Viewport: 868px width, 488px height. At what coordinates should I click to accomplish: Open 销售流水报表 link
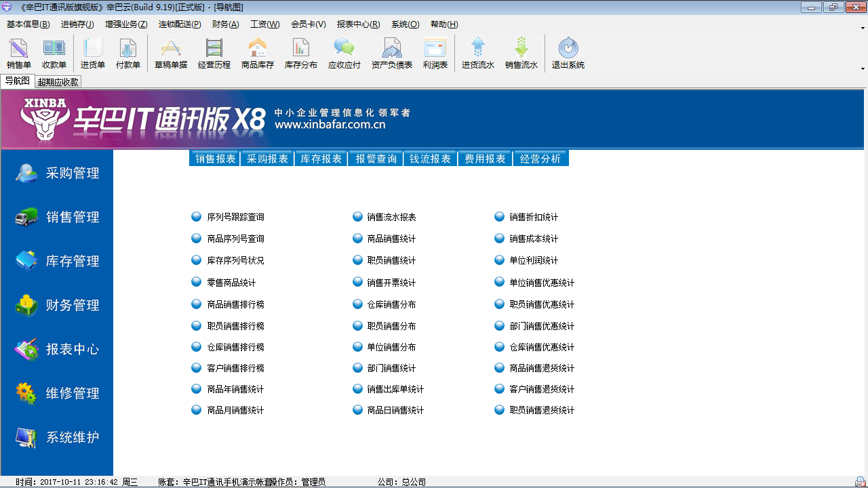[391, 218]
